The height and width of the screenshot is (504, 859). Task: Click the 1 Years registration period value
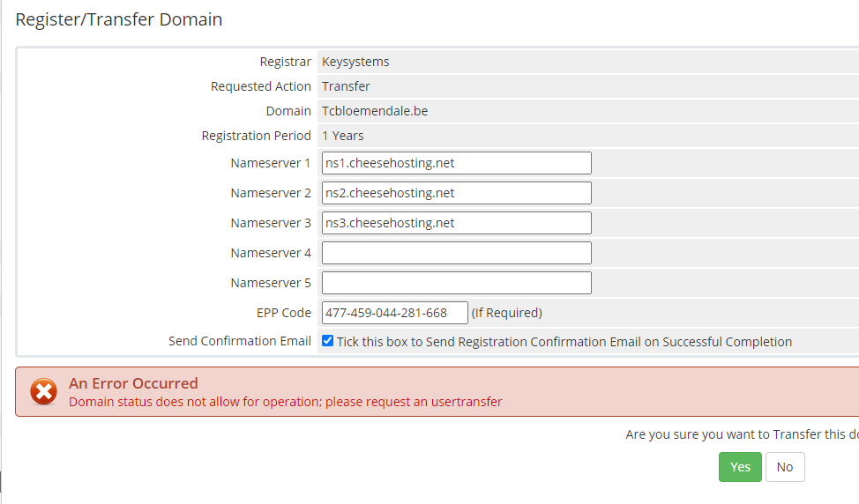tap(343, 136)
